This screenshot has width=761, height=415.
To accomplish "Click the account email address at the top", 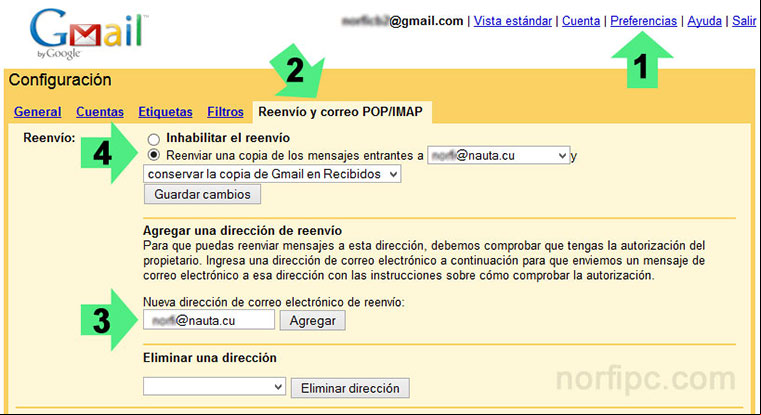I will click(402, 21).
